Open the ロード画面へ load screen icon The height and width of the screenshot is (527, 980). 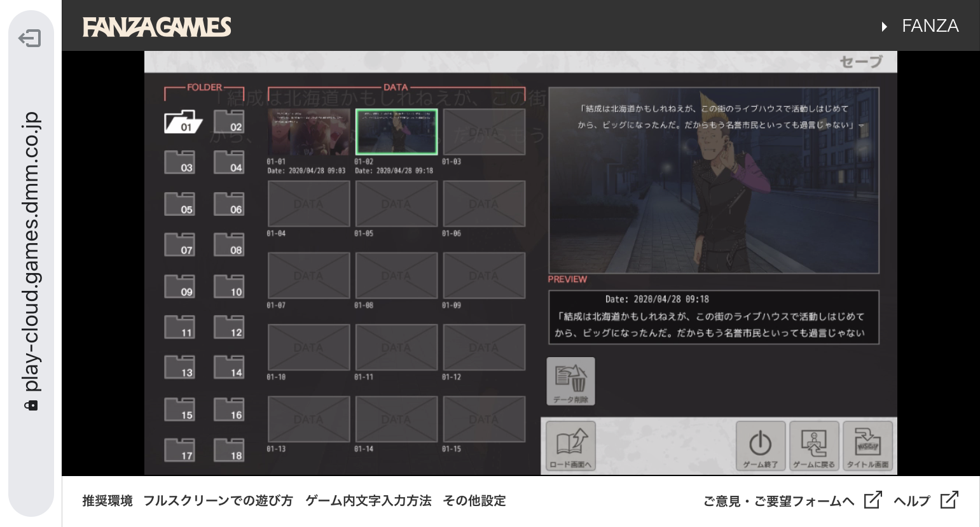pos(570,446)
